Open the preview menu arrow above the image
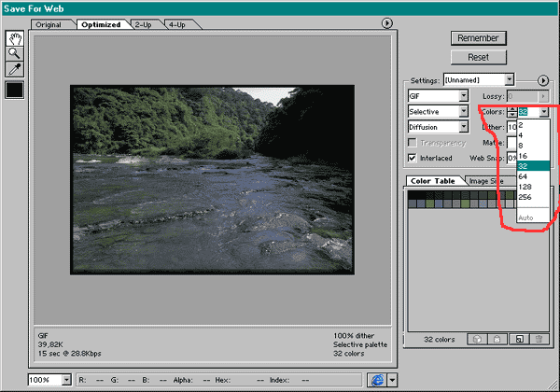Screen dimensions: 560x392 click(x=386, y=23)
